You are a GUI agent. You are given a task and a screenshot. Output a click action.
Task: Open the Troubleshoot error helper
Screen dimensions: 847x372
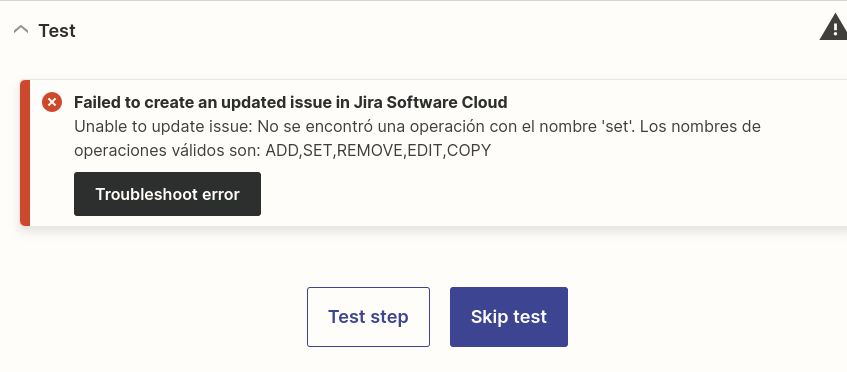pyautogui.click(x=167, y=194)
